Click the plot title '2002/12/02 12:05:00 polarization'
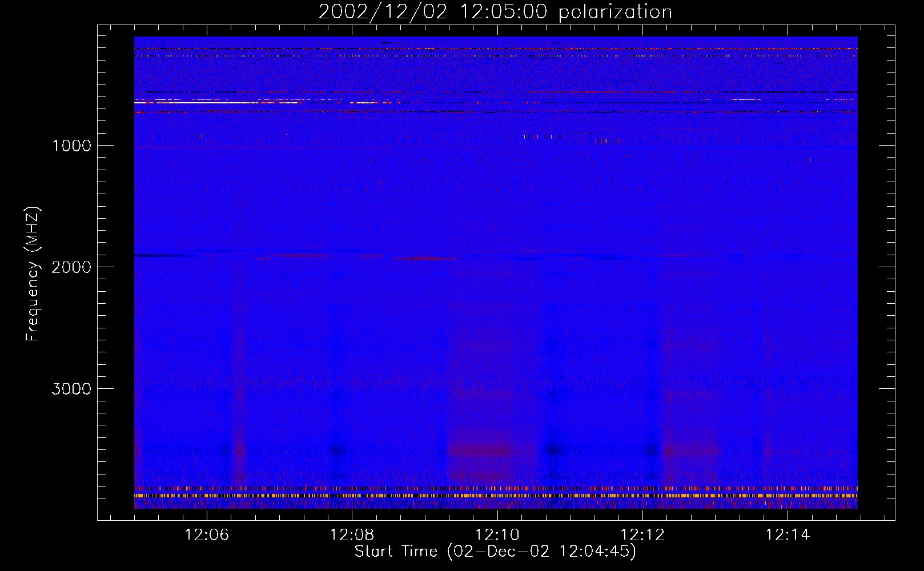This screenshot has width=924, height=571. tap(495, 12)
